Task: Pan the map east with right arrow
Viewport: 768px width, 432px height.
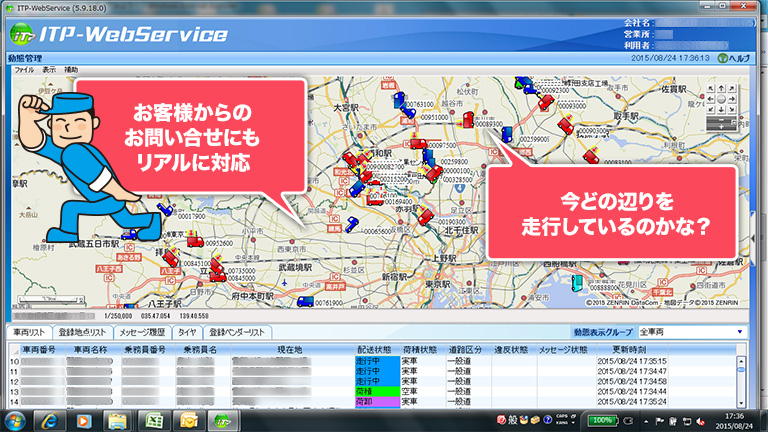Action: click(x=732, y=98)
